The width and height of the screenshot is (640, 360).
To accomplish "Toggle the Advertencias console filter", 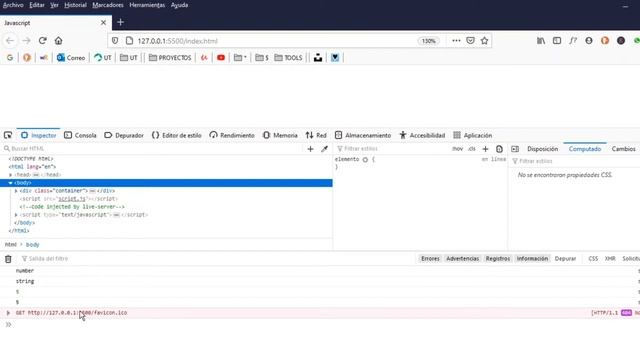I will 462,258.
